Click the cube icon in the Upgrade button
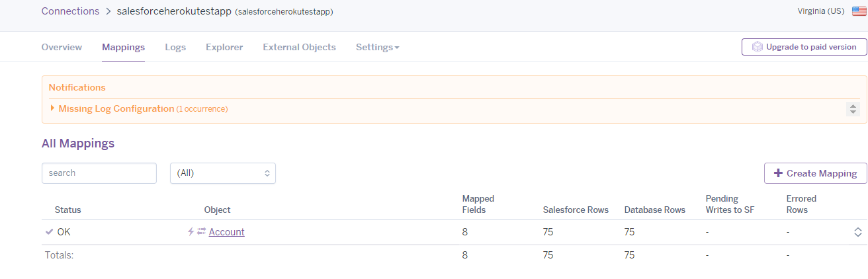 756,47
